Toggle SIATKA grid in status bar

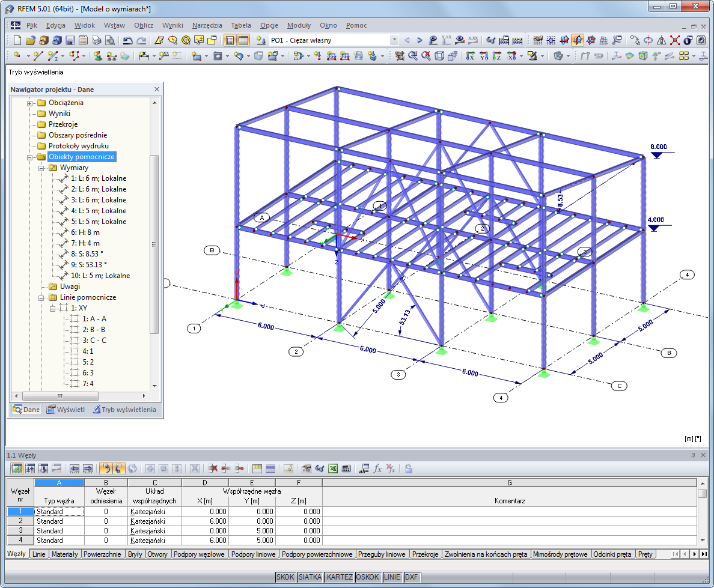[310, 577]
